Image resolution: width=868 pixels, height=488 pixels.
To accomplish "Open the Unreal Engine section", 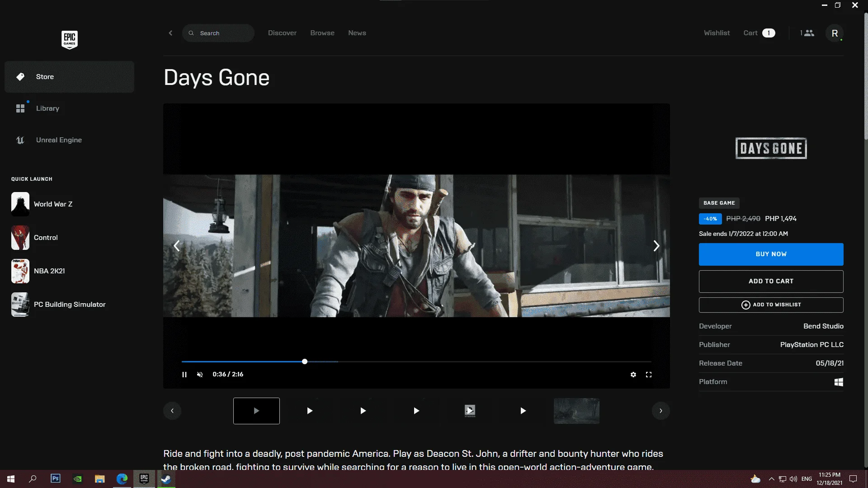I will point(69,140).
